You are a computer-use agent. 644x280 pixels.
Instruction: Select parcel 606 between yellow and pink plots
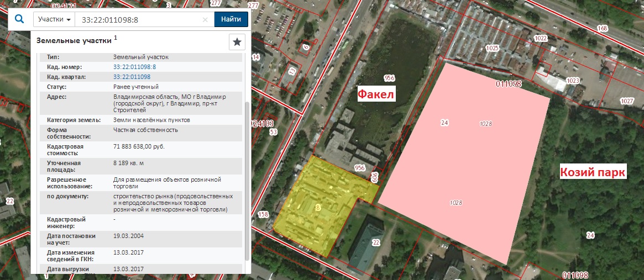[x=374, y=177]
